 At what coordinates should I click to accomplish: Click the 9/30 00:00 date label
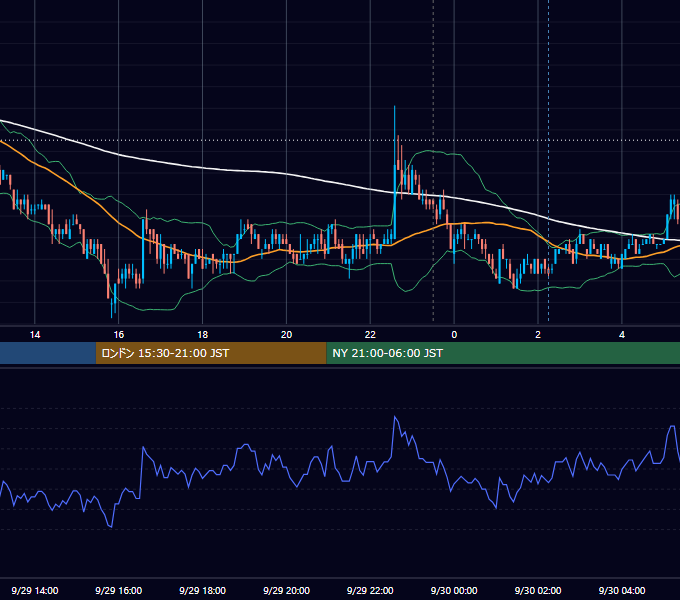[454, 590]
